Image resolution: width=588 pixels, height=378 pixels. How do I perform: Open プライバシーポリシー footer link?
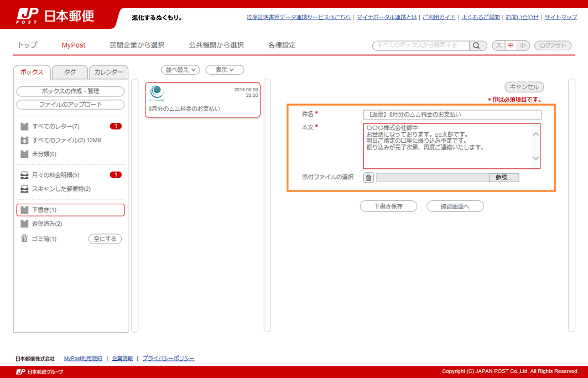click(168, 359)
